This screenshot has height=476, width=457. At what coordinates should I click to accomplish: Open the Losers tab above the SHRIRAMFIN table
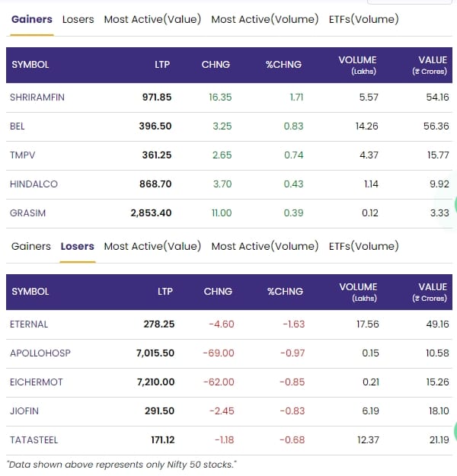pyautogui.click(x=78, y=19)
